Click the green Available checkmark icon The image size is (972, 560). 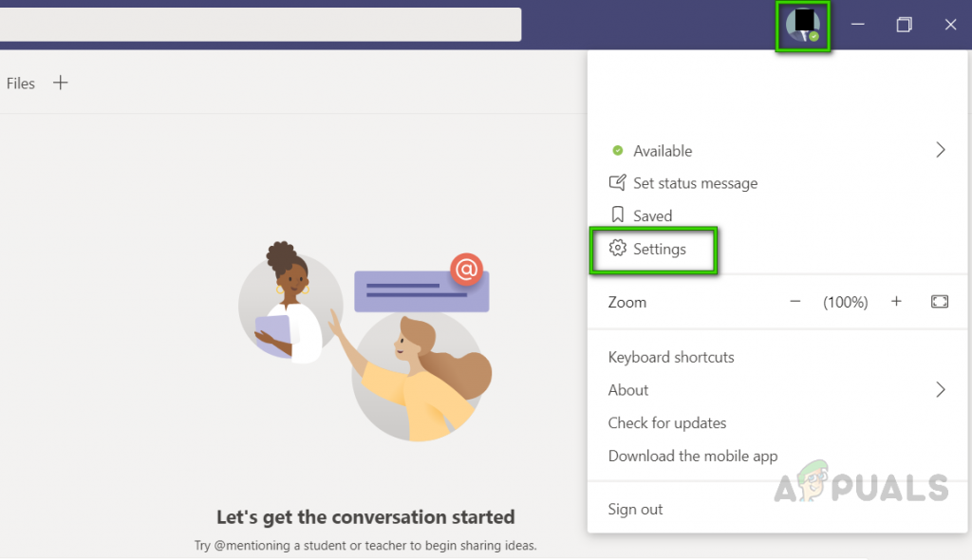[x=616, y=150]
